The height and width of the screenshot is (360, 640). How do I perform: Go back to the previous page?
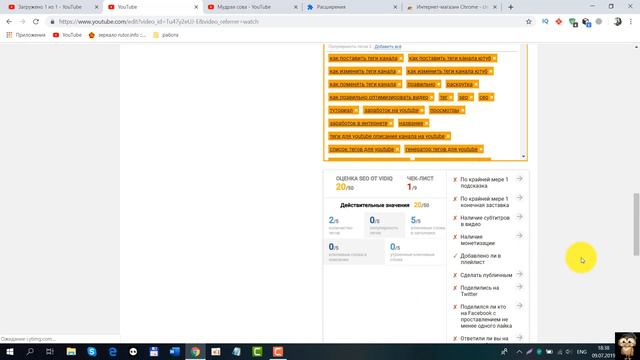[9, 22]
